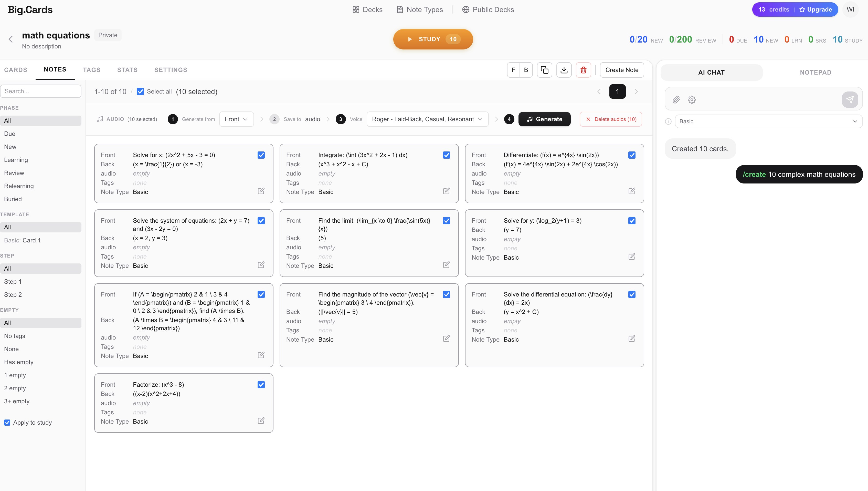Expand the Roger voice selection dropdown
This screenshot has width=868, height=491.
[x=427, y=119]
